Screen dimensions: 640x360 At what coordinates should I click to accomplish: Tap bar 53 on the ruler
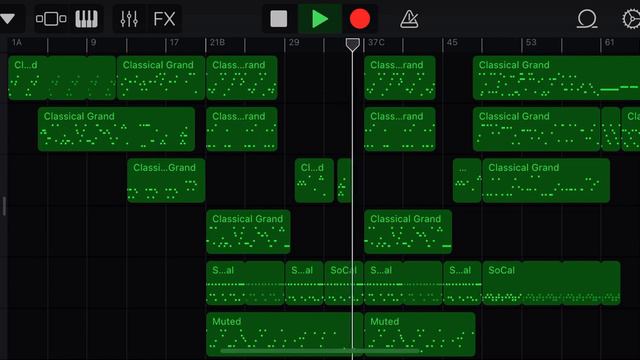click(531, 42)
